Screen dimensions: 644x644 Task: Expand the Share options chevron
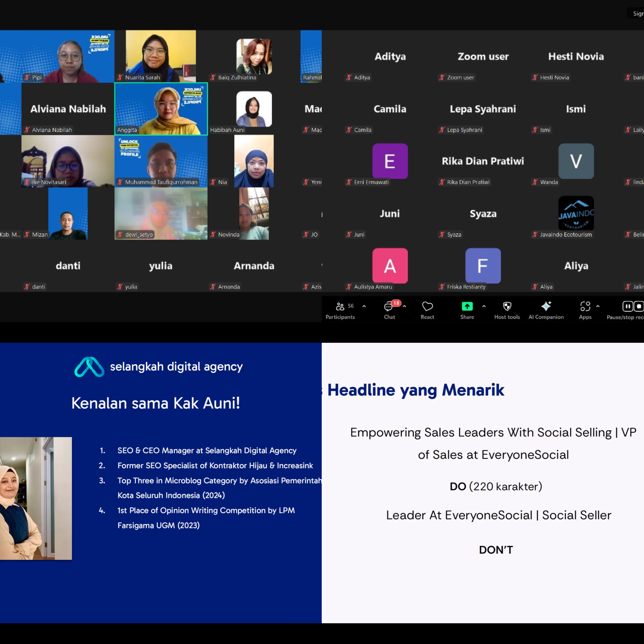(x=484, y=306)
